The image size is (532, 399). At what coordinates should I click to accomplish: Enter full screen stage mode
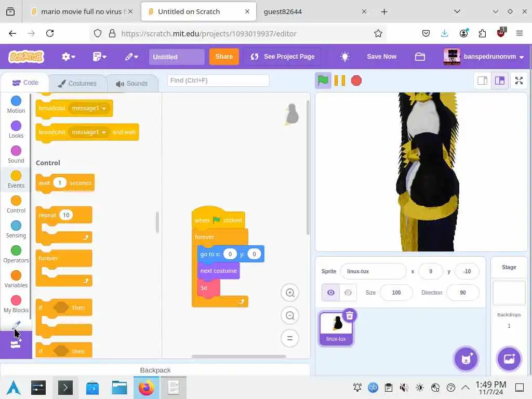tap(519, 81)
